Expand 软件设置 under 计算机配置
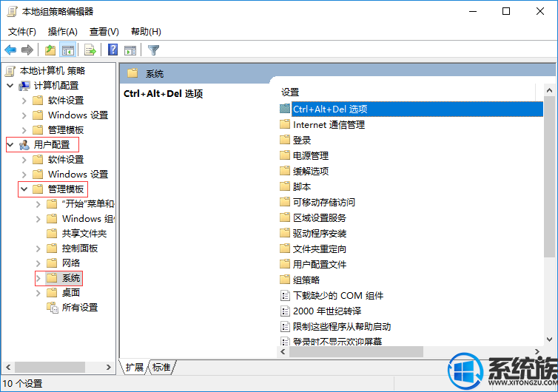 point(24,101)
